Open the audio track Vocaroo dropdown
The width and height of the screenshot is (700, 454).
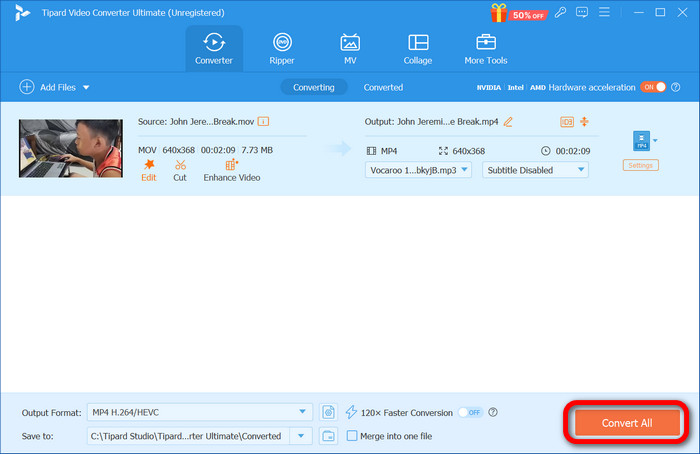(419, 170)
